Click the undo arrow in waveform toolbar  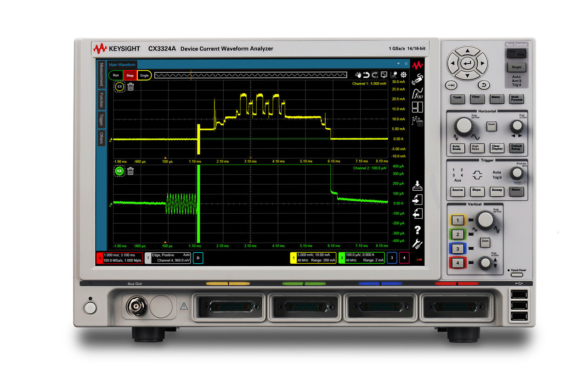pos(367,75)
